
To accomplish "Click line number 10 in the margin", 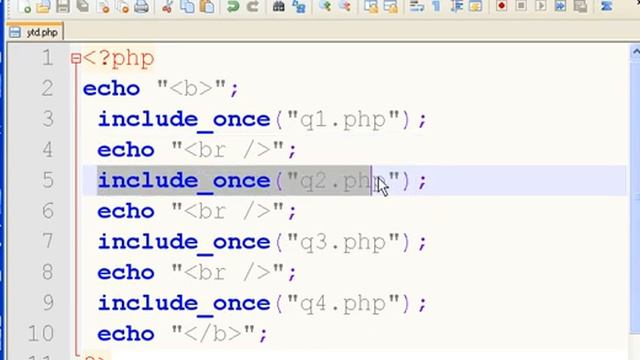I will 41,333.
